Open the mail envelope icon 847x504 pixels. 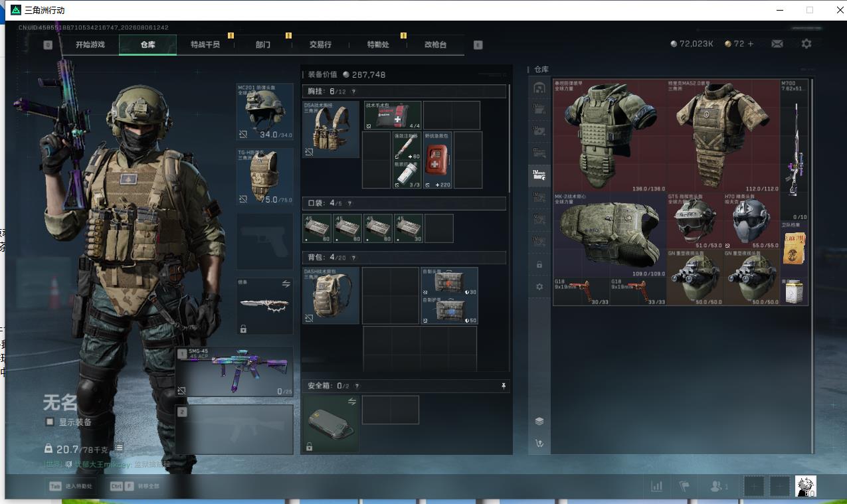[x=777, y=44]
